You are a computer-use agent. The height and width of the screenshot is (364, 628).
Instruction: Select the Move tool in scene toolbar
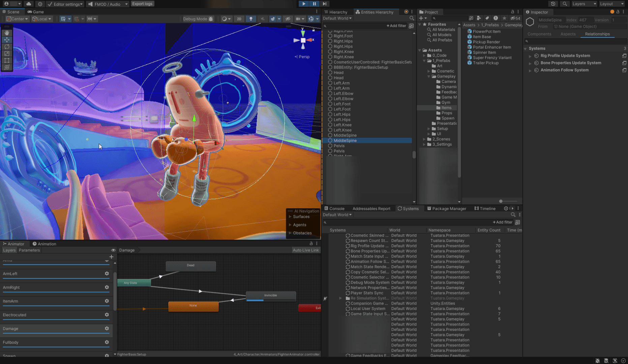[7, 40]
